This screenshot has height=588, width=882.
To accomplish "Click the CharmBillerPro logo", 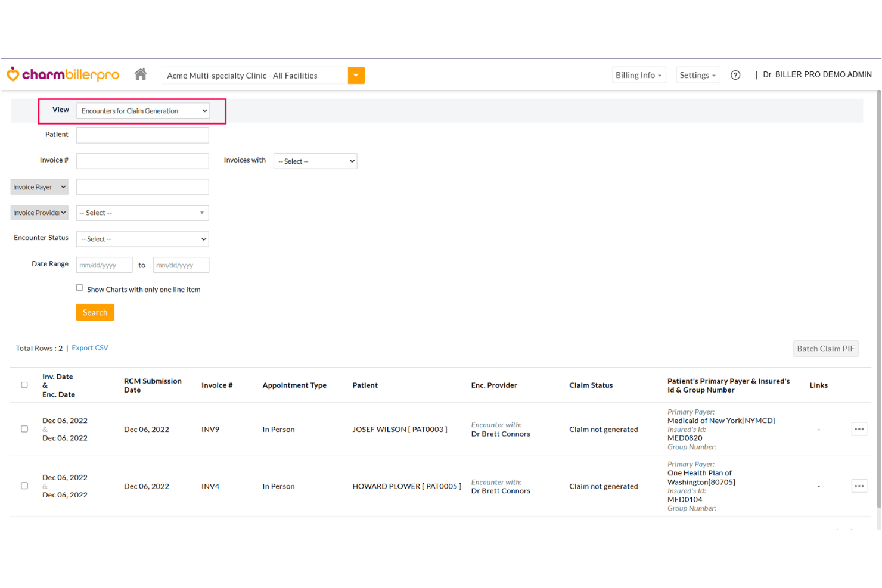I will (63, 74).
